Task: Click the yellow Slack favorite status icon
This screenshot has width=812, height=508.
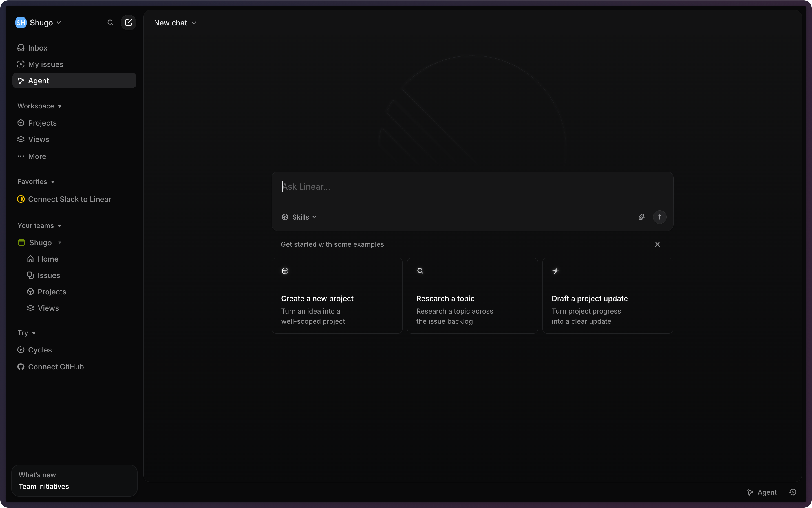Action: pos(21,199)
